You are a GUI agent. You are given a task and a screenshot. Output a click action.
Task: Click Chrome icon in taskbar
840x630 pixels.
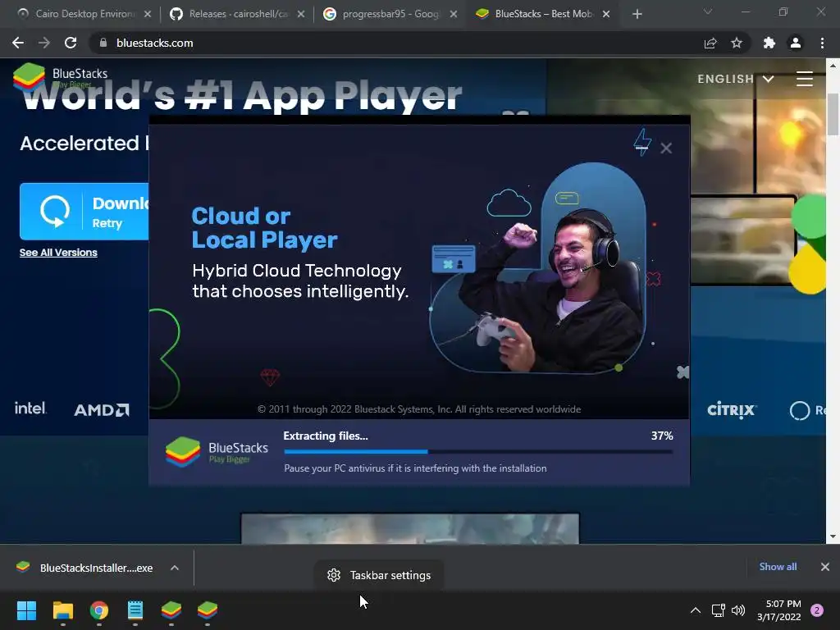(x=99, y=610)
